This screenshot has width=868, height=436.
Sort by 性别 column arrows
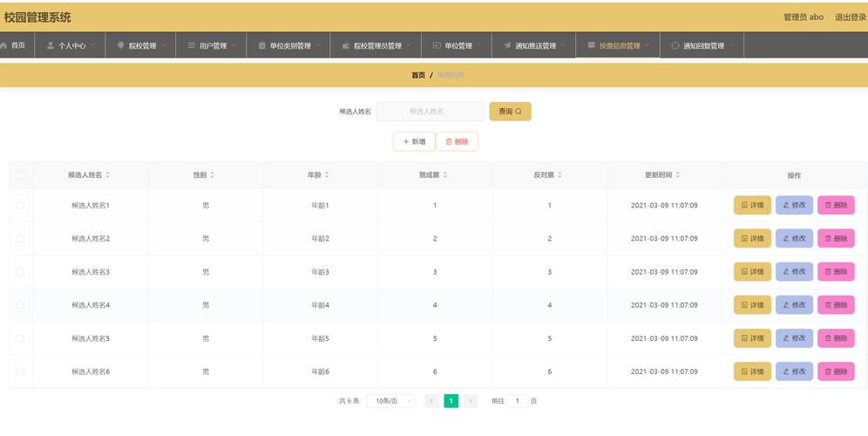click(212, 174)
